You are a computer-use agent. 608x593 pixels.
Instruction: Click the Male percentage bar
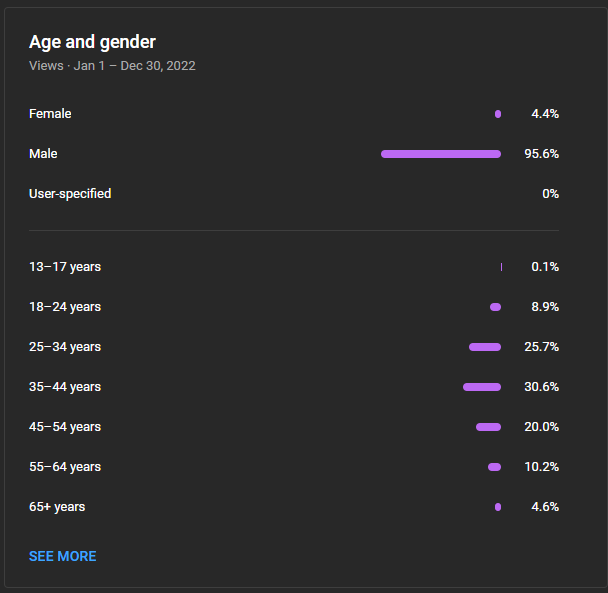click(441, 154)
